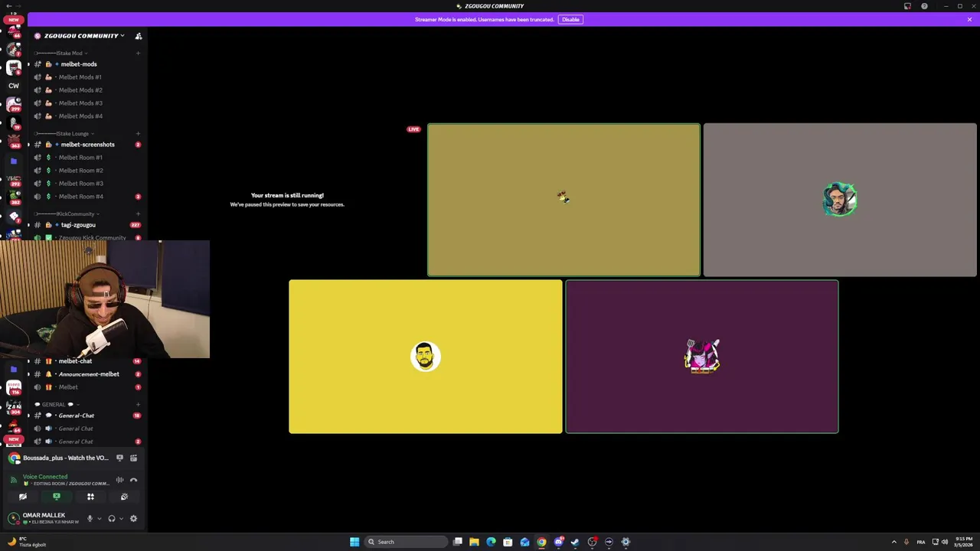Collapse the Stake Mod category
This screenshot has width=980, height=551.
point(61,54)
